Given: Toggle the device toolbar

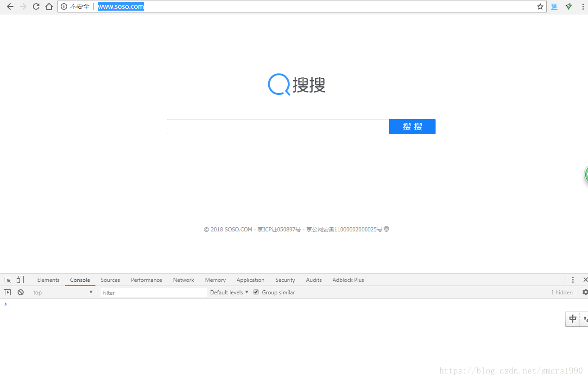Looking at the screenshot, I should click(x=20, y=280).
